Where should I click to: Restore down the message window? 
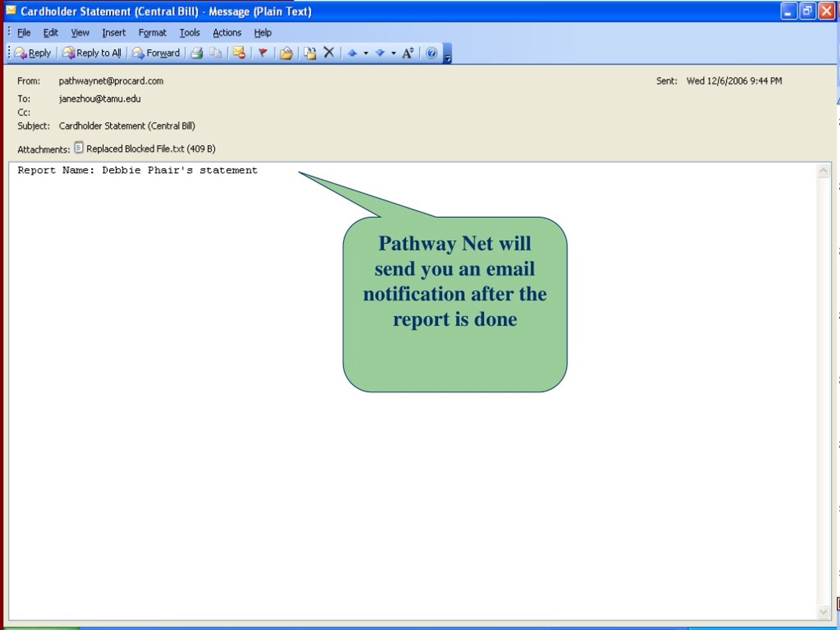coord(807,11)
